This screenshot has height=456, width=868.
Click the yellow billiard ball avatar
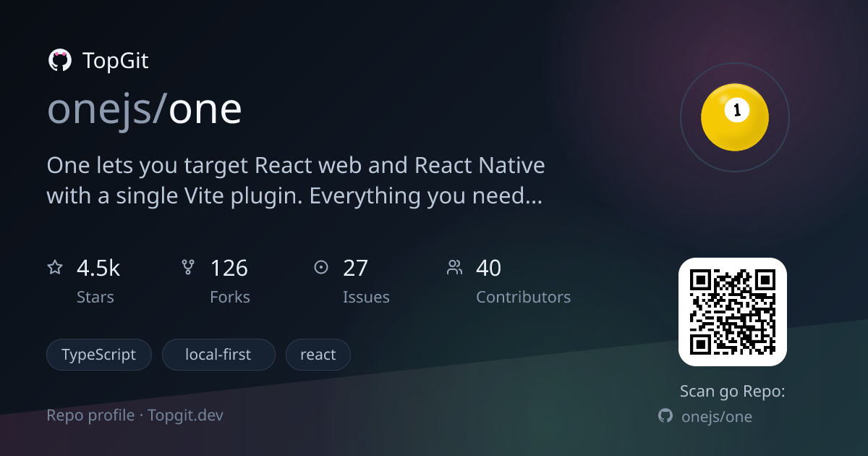[735, 117]
